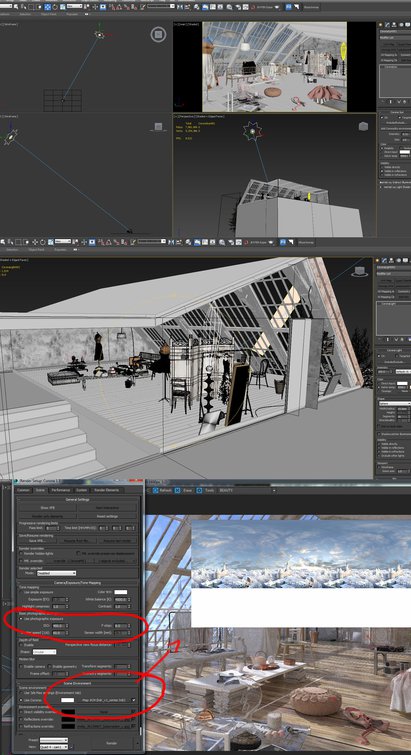Switch to the Performance tab
Screen dimensions: 411x755
(61, 490)
